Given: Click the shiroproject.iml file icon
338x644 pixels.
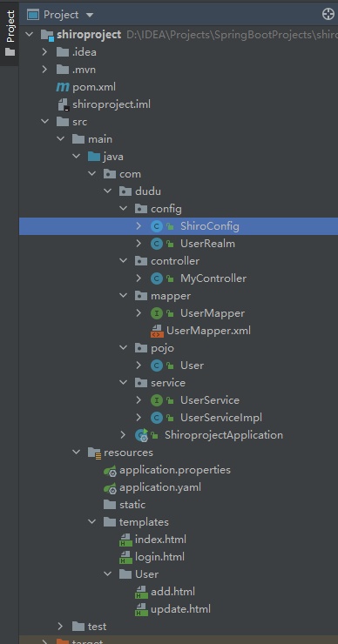Looking at the screenshot, I should [63, 104].
